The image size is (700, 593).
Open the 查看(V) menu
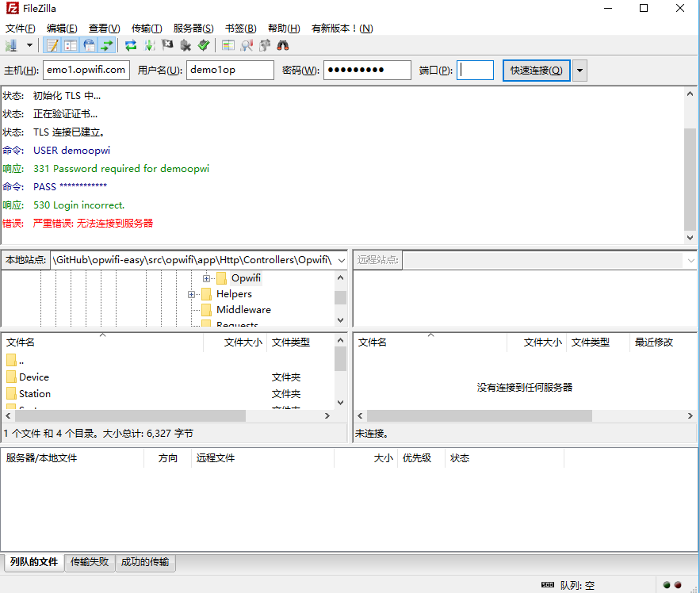coord(104,29)
